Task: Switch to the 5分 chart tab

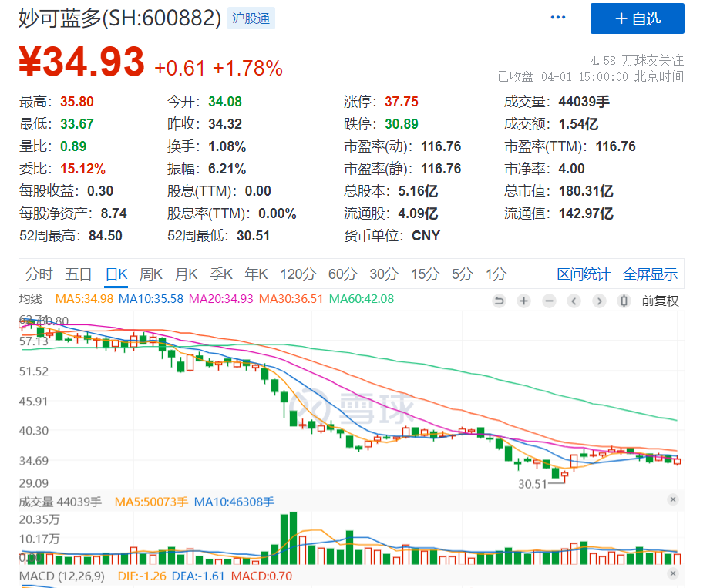Action: [x=463, y=274]
